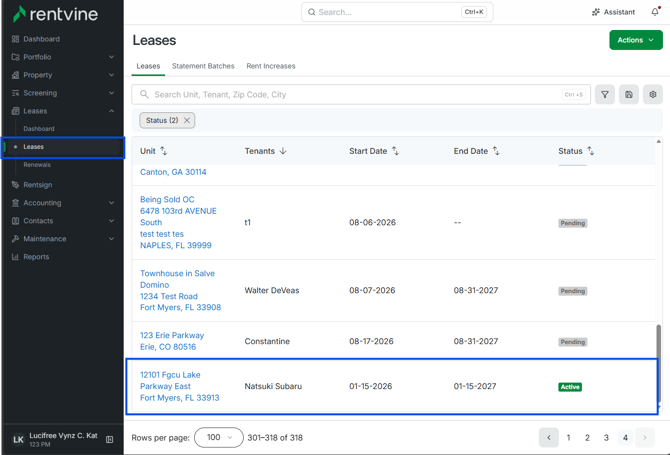Sort by Status column arrows
Image resolution: width=670 pixels, height=455 pixels.
(x=590, y=151)
